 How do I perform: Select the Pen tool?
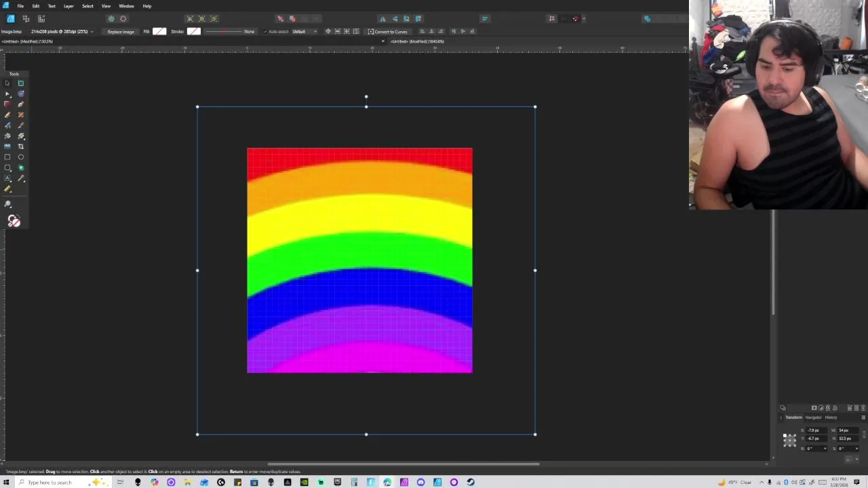tap(21, 104)
